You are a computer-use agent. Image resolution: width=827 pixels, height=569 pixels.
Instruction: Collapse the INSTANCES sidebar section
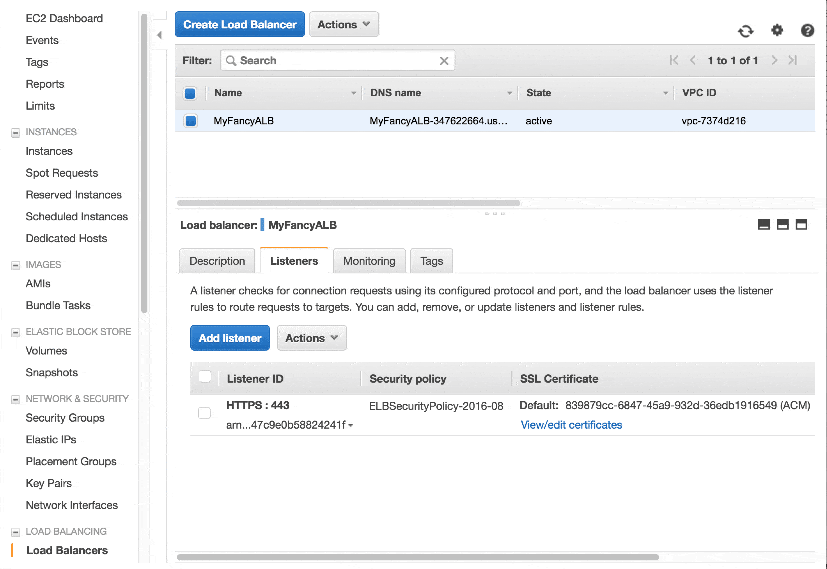pyautogui.click(x=15, y=132)
